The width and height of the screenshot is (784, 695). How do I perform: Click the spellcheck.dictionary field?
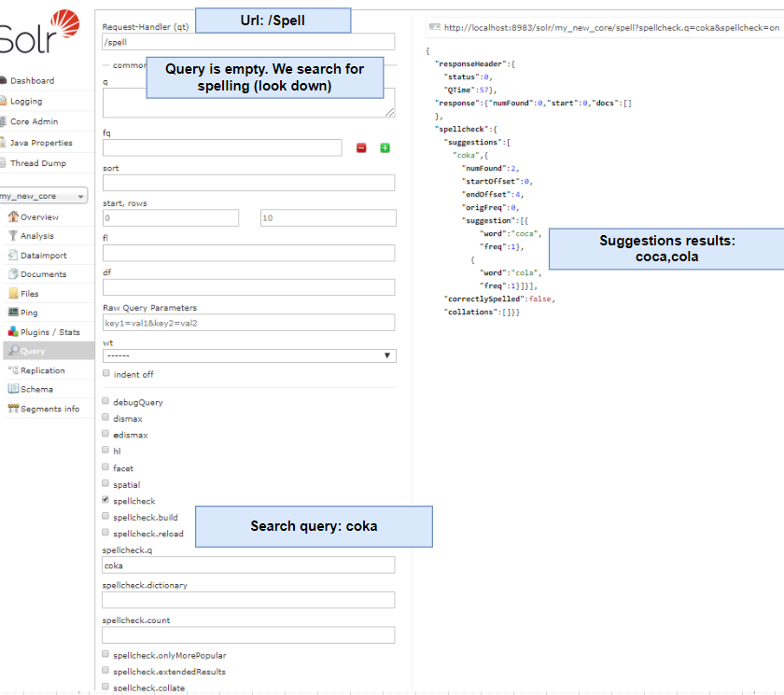point(248,600)
